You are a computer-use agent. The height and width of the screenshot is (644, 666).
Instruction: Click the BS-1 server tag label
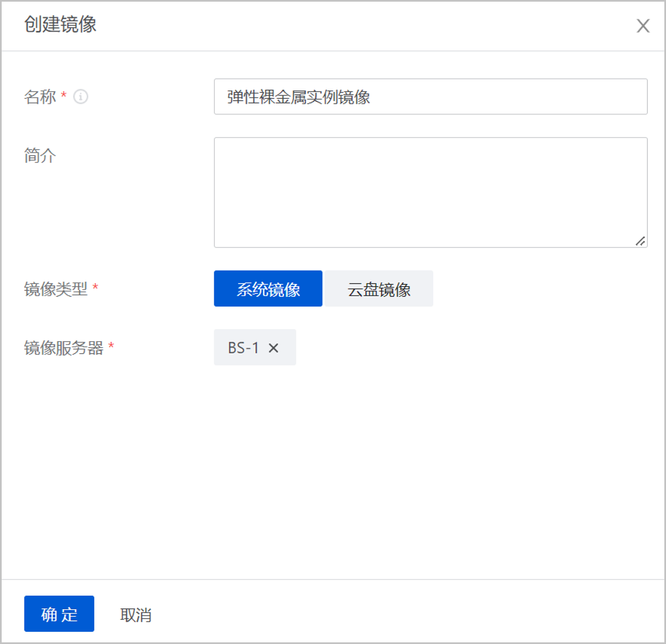pos(243,348)
